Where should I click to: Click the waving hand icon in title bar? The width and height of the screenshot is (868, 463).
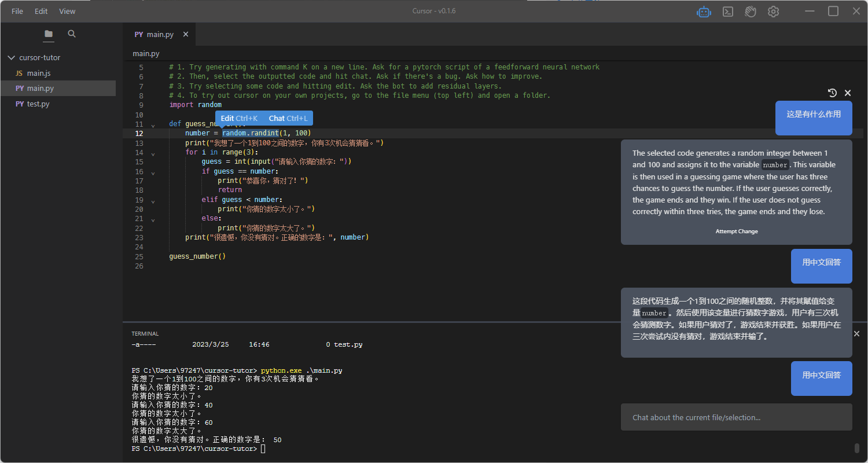[x=751, y=12]
